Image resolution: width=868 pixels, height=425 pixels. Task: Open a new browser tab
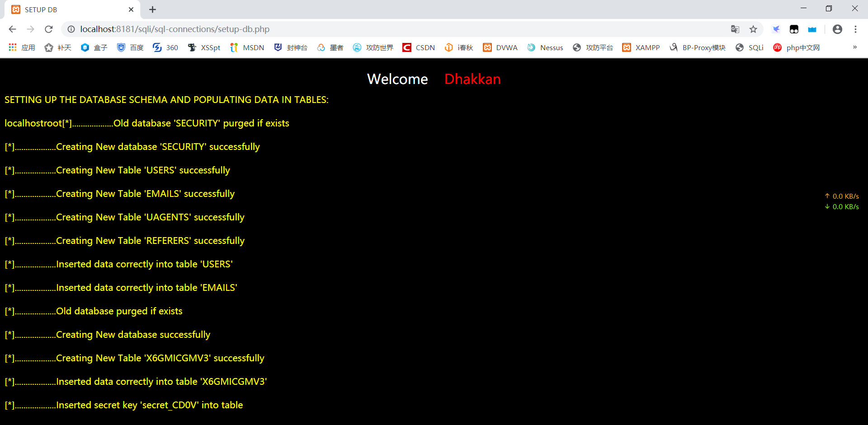click(152, 9)
